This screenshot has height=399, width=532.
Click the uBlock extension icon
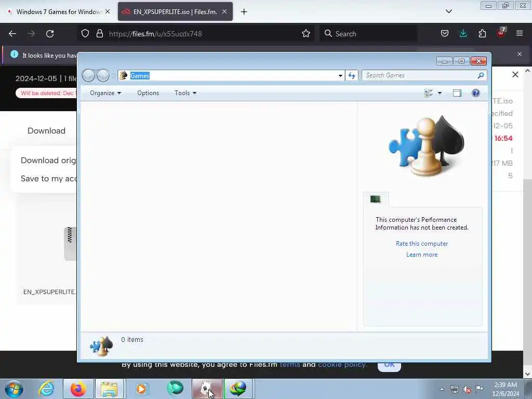501,33
